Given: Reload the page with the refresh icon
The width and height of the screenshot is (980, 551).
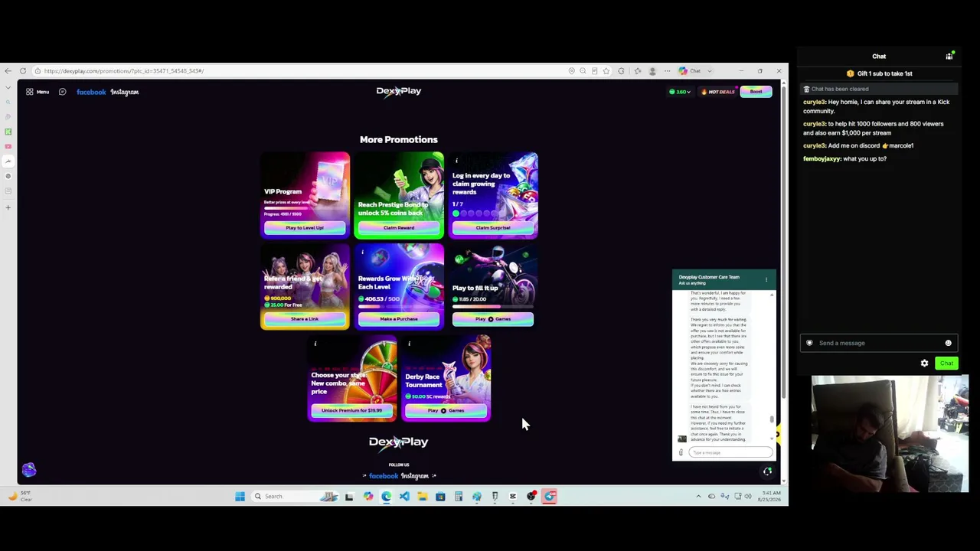Looking at the screenshot, I should 23,71.
